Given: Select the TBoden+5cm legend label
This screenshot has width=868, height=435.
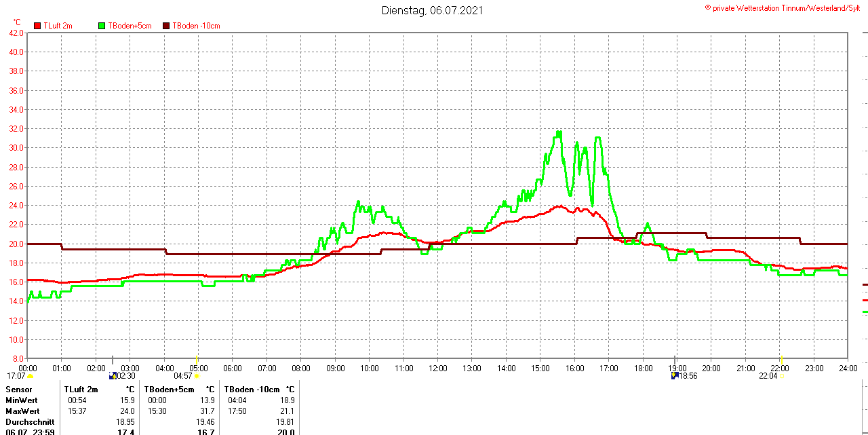Looking at the screenshot, I should tap(130, 26).
